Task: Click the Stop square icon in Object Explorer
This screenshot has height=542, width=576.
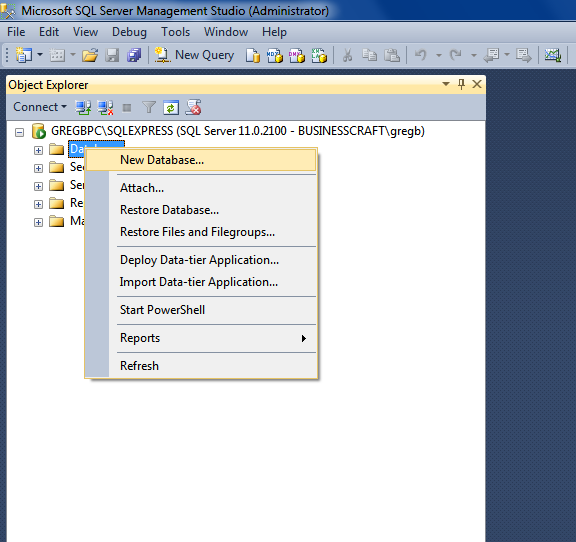Action: (127, 108)
